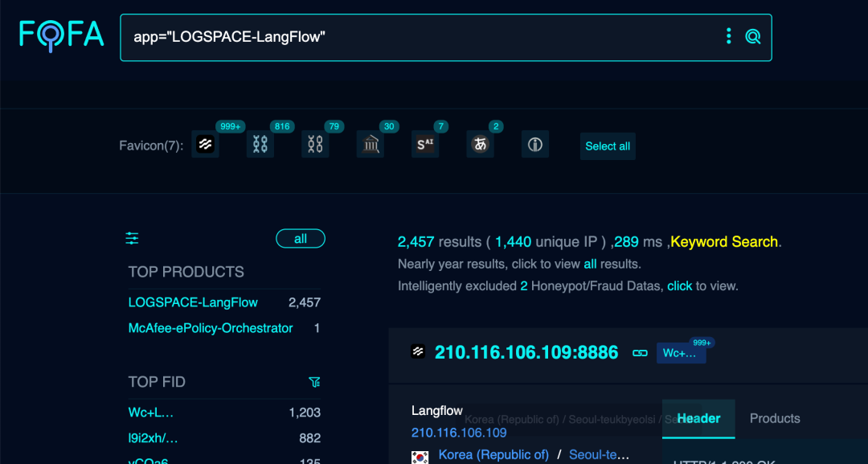This screenshot has height=464, width=868.
Task: Filter by Seoul-te… region link
Action: 599,454
